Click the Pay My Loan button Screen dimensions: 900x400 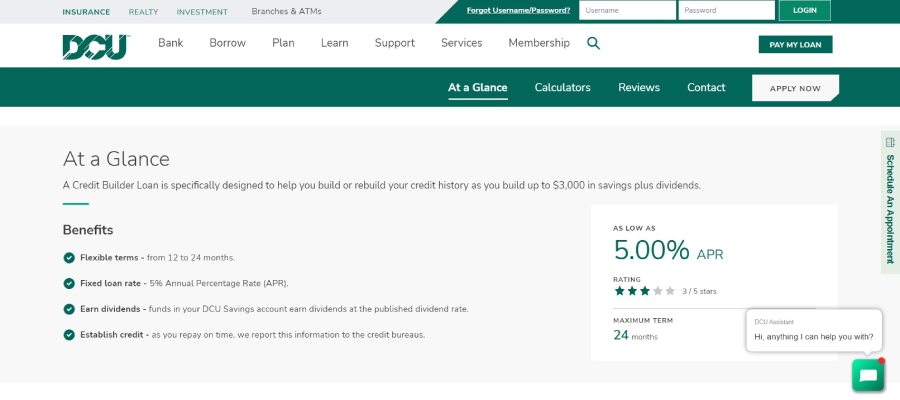tap(795, 45)
